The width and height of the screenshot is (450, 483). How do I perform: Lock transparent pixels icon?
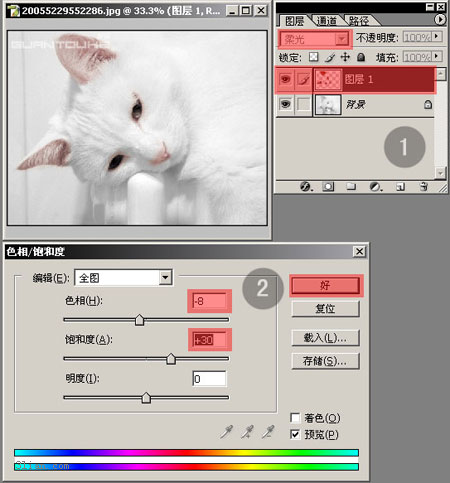pyautogui.click(x=313, y=57)
